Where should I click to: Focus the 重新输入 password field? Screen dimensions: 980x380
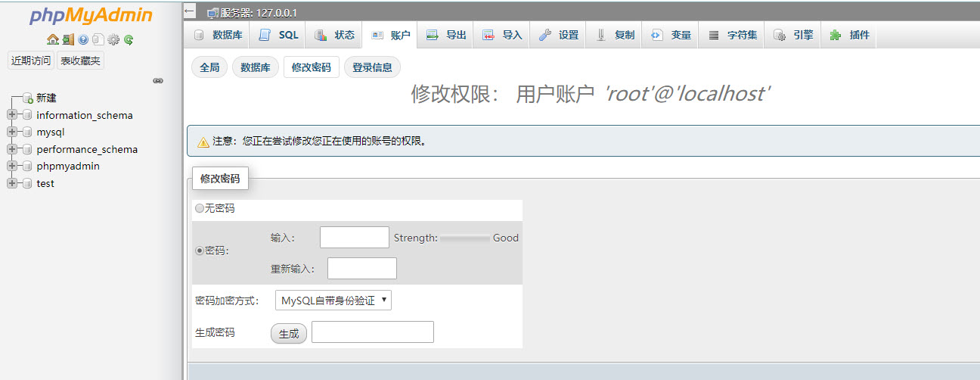[x=361, y=268]
